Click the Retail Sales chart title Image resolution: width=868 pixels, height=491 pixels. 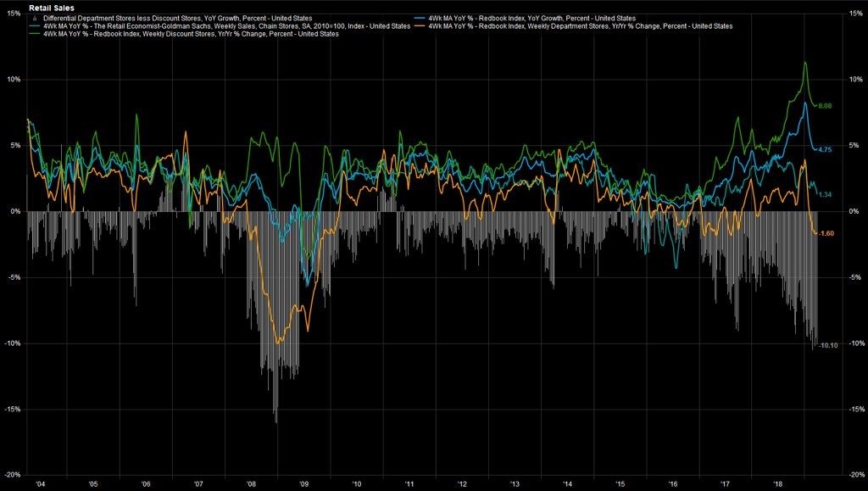(x=52, y=8)
